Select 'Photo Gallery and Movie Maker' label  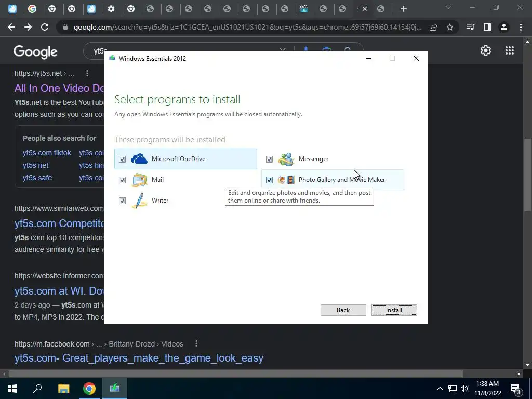342,179
